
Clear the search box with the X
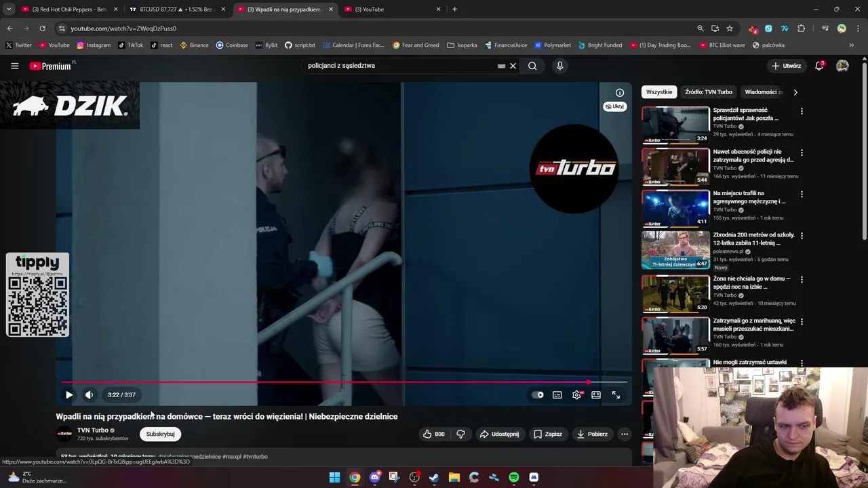513,66
